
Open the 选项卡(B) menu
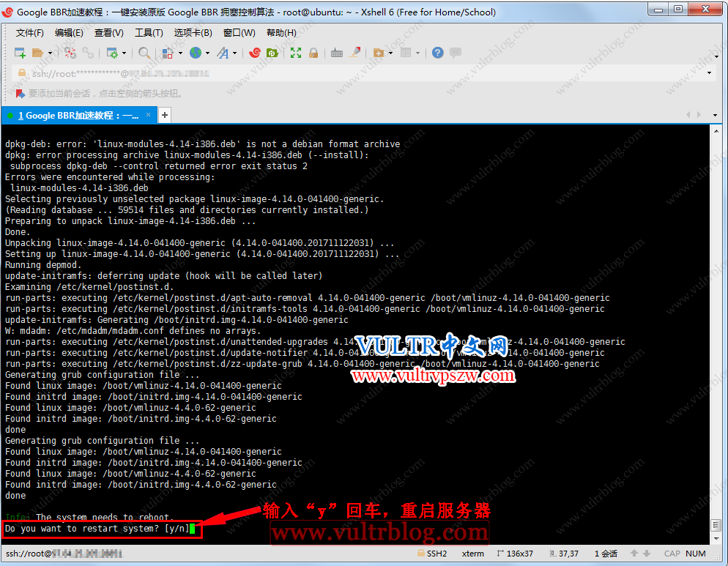(x=193, y=32)
